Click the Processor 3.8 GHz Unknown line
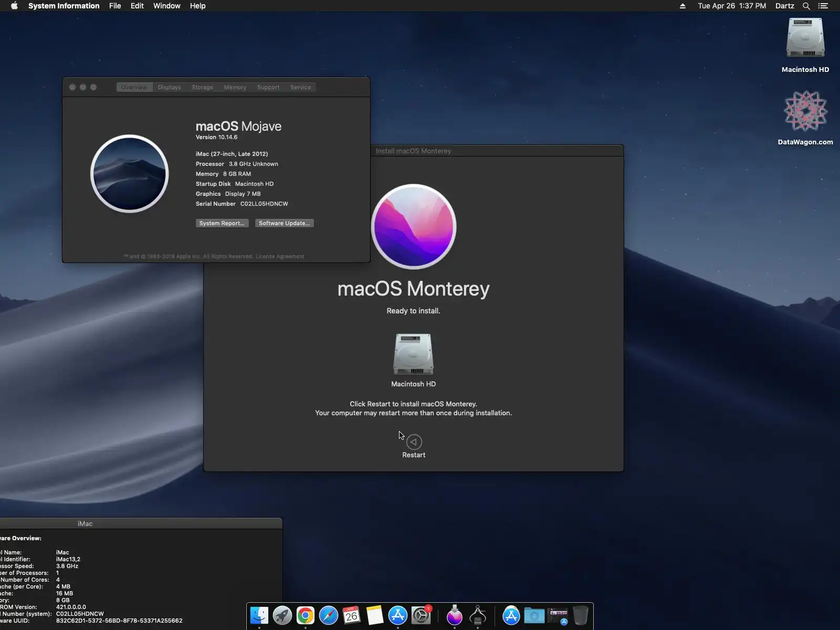Viewport: 840px width, 630px height. tap(237, 164)
